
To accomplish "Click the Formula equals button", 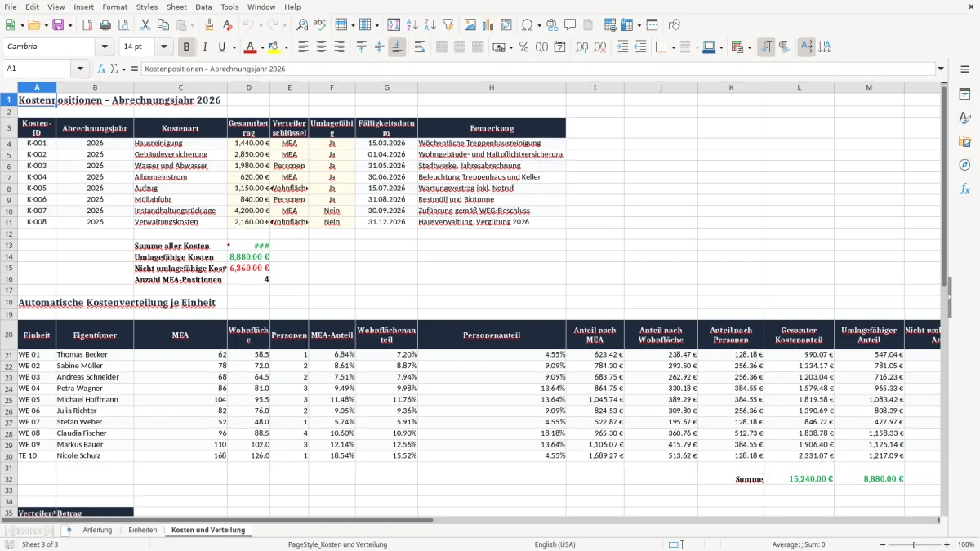I will point(135,69).
